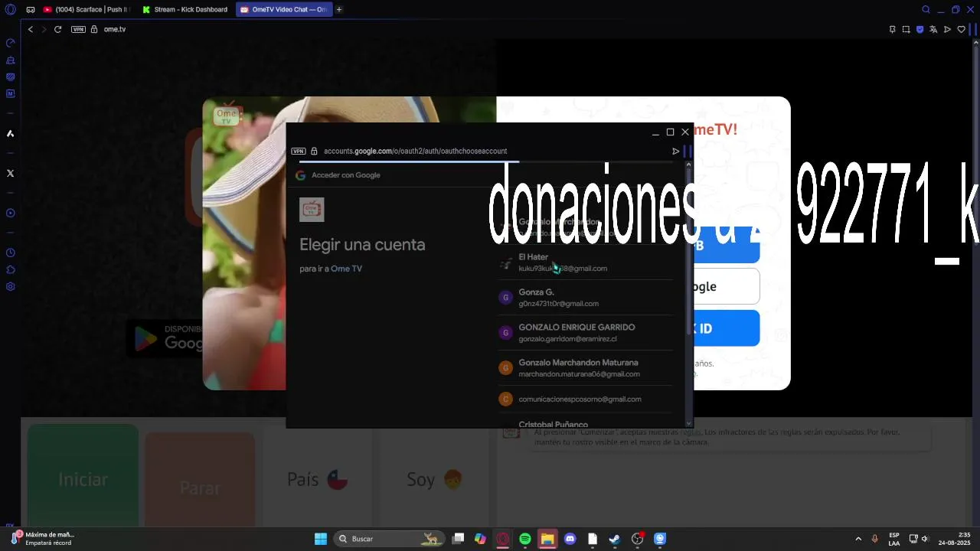Open the X (Twitter) sidebar icon
Screen dimensions: 980x551
(11, 174)
